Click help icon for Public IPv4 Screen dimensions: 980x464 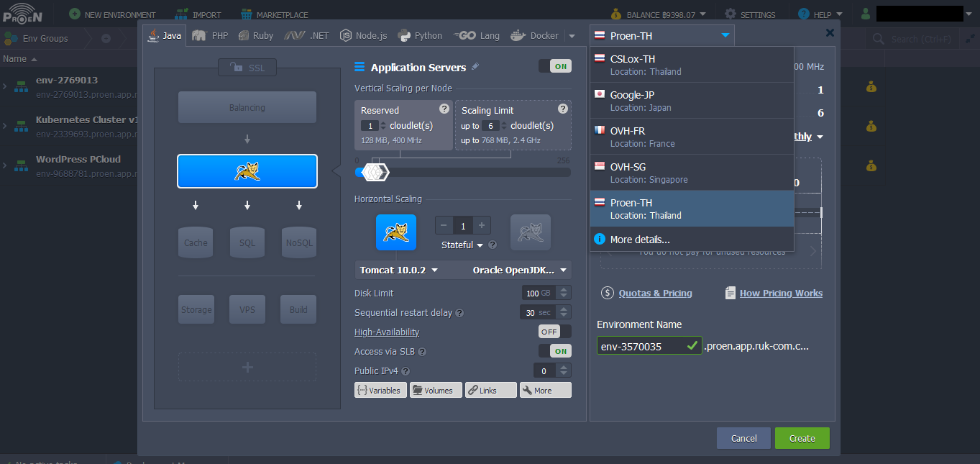pos(406,371)
